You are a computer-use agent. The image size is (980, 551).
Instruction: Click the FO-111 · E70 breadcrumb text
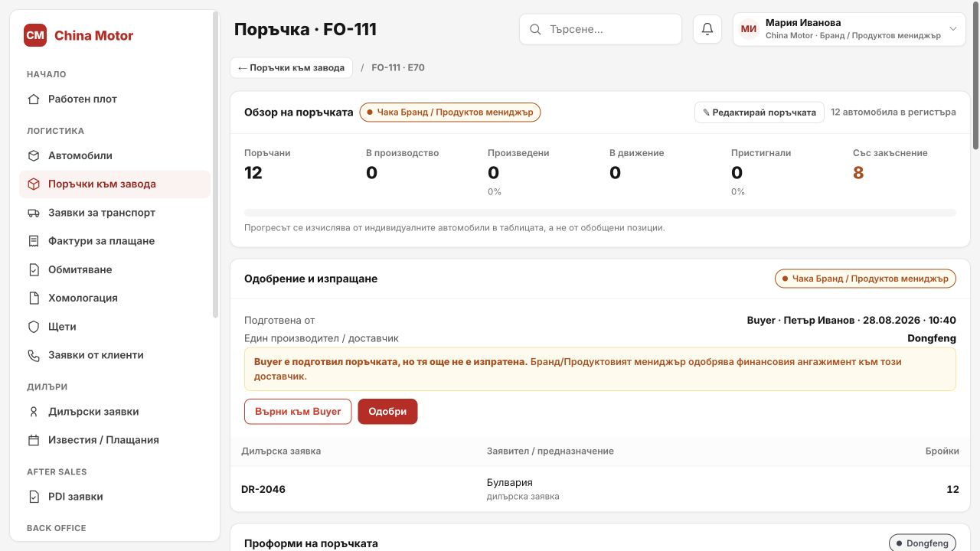pyautogui.click(x=398, y=67)
